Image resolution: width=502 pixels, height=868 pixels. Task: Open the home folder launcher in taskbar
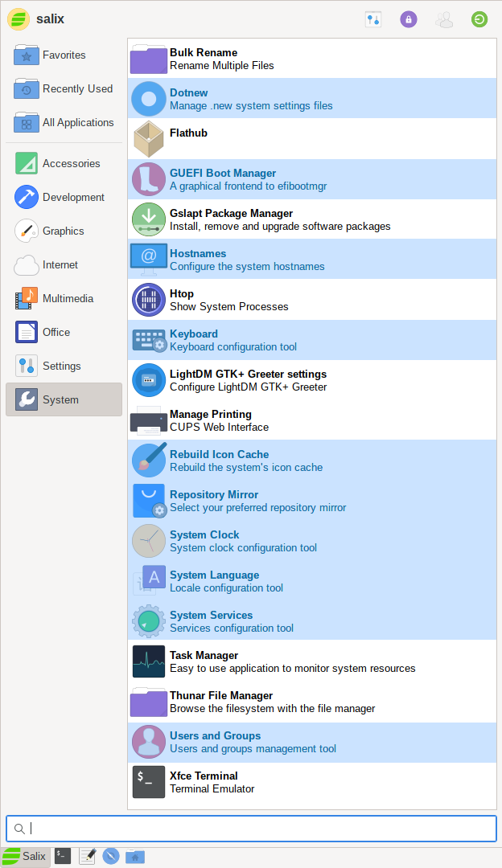pyautogui.click(x=135, y=857)
